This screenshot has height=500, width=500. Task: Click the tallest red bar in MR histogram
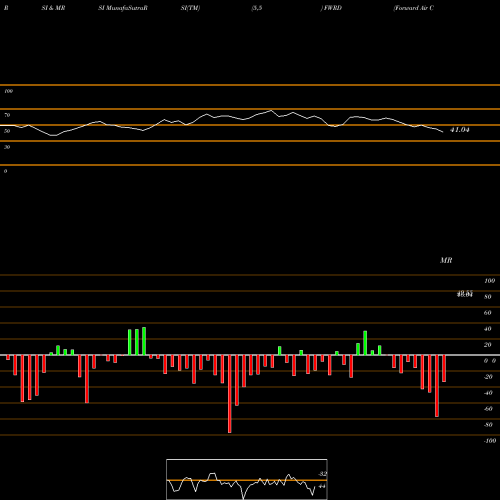[x=230, y=394]
